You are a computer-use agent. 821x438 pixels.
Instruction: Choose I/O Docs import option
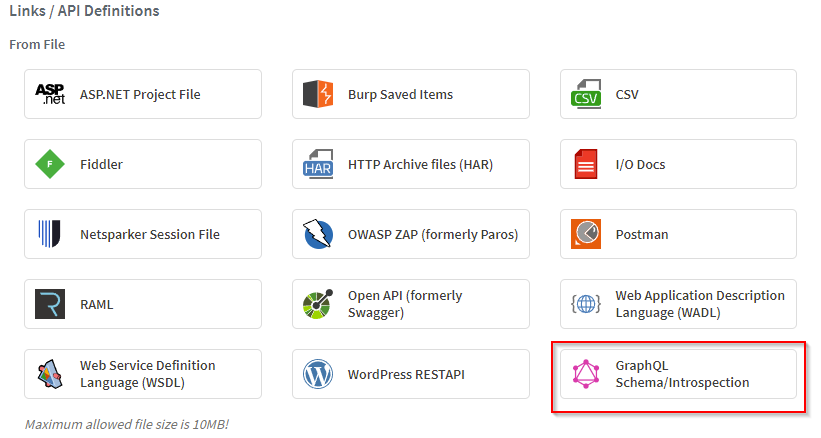(x=679, y=164)
